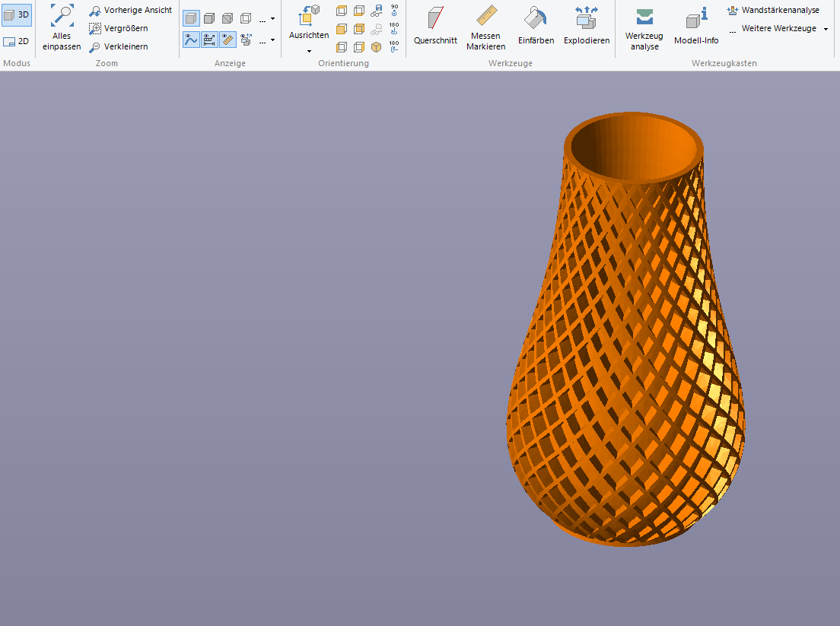Activate the Explodieren tool

point(587,27)
